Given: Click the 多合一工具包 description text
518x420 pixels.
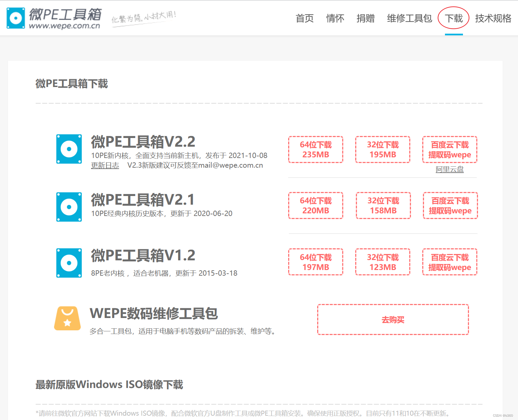Looking at the screenshot, I should click(x=183, y=331).
